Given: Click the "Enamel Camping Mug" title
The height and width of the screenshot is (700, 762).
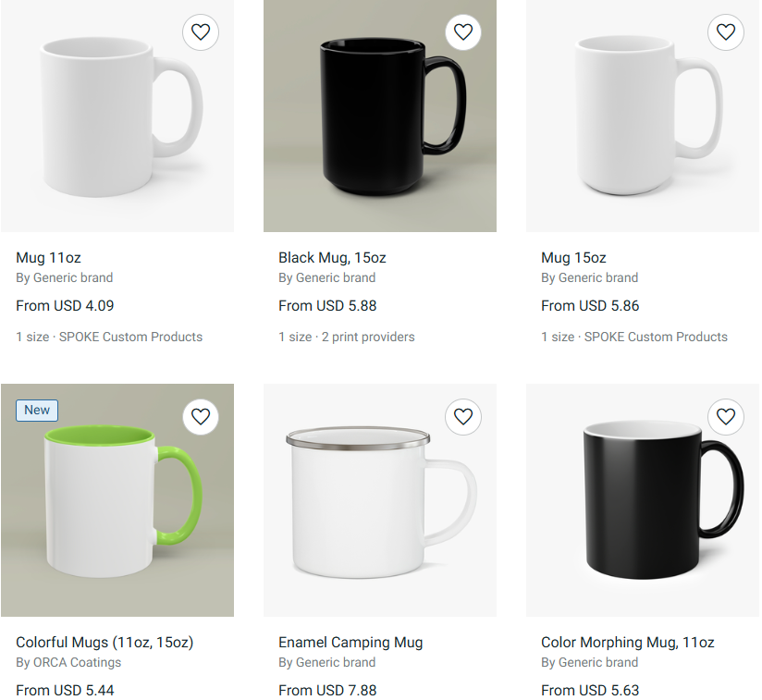Looking at the screenshot, I should tap(350, 643).
